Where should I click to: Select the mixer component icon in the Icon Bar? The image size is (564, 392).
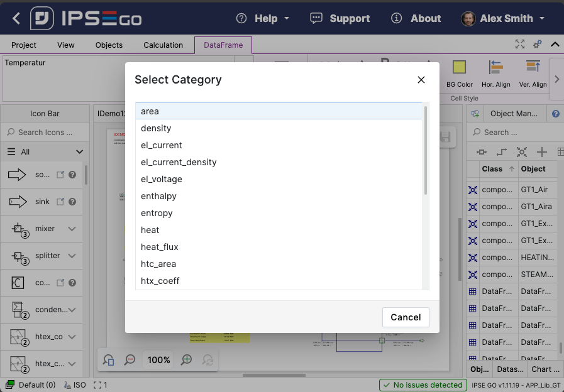[18, 229]
